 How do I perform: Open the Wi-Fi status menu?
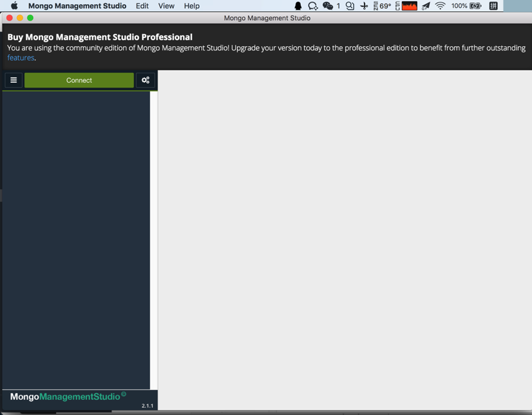click(440, 6)
